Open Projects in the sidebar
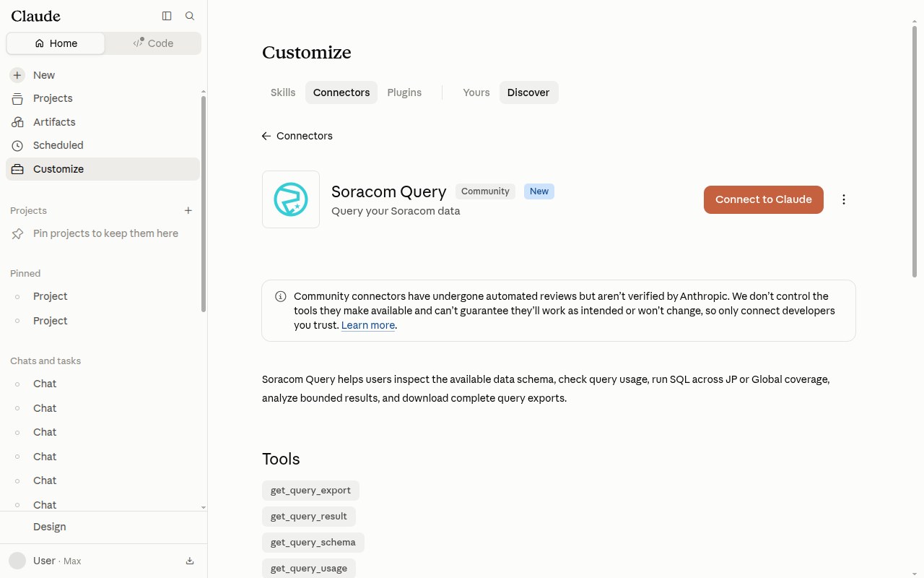This screenshot has height=578, width=924. pos(103,98)
